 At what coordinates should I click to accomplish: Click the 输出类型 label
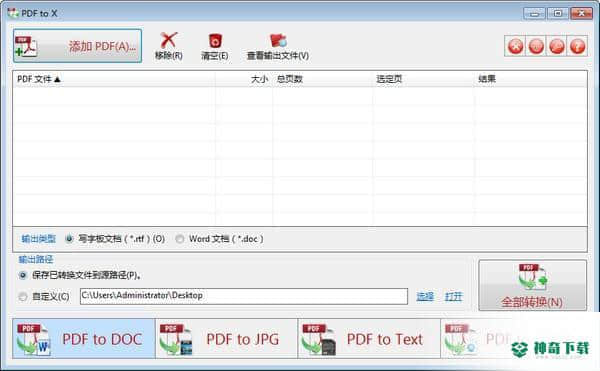[38, 239]
